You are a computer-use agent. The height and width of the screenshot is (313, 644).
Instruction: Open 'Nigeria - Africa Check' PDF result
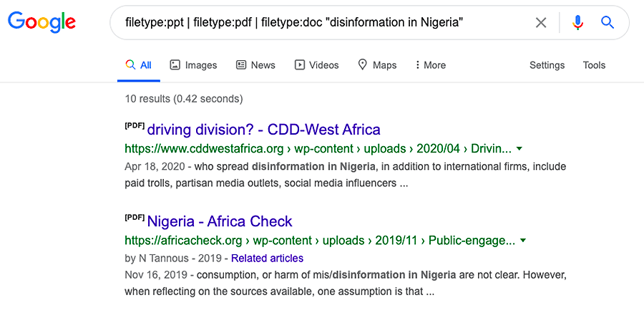pos(220,221)
